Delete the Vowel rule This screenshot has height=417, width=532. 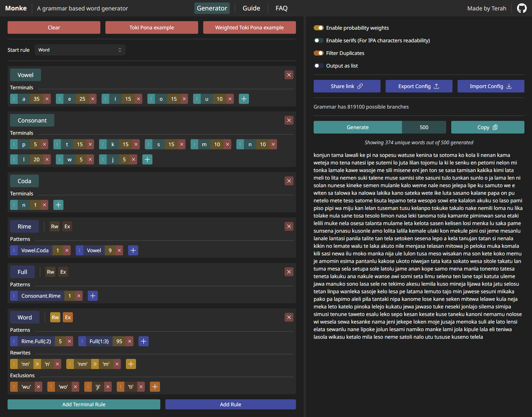[x=289, y=75]
